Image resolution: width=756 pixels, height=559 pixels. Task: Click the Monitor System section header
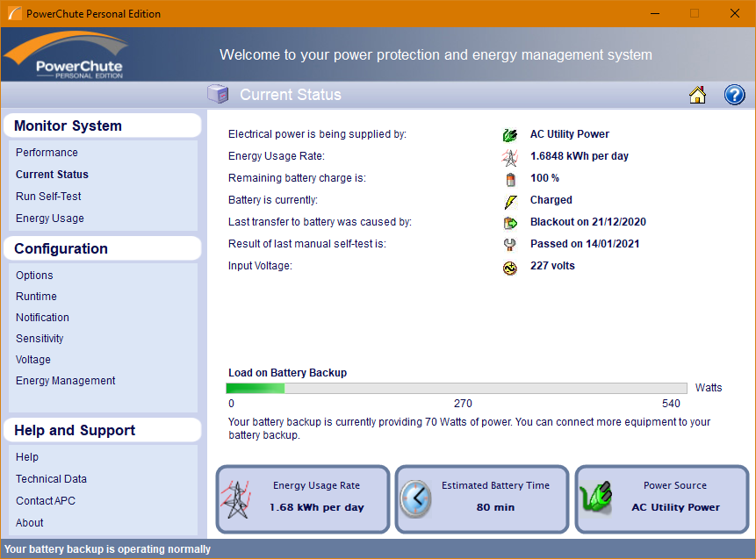pyautogui.click(x=102, y=125)
